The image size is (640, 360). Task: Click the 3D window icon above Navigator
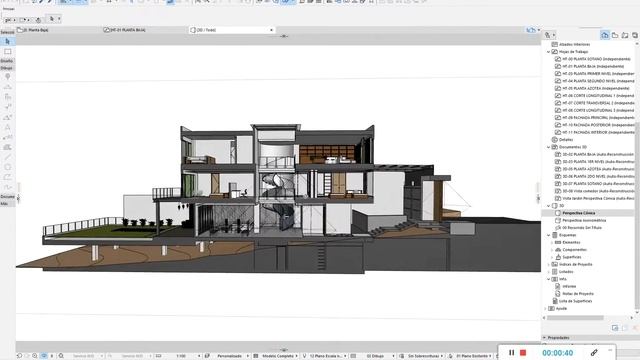point(531,30)
